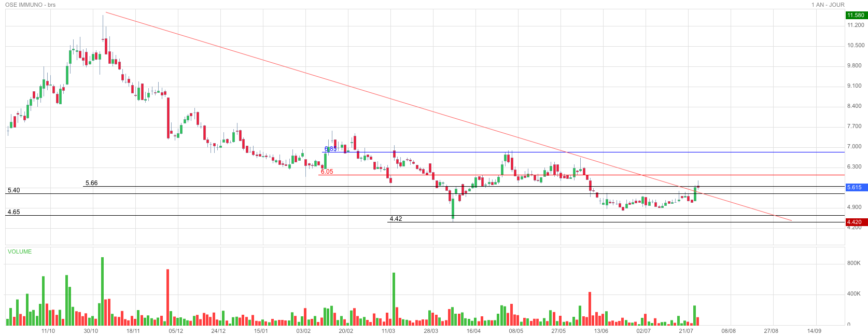This screenshot has height=336, width=868.
Task: Click the 400K volume axis label
Action: coord(853,294)
